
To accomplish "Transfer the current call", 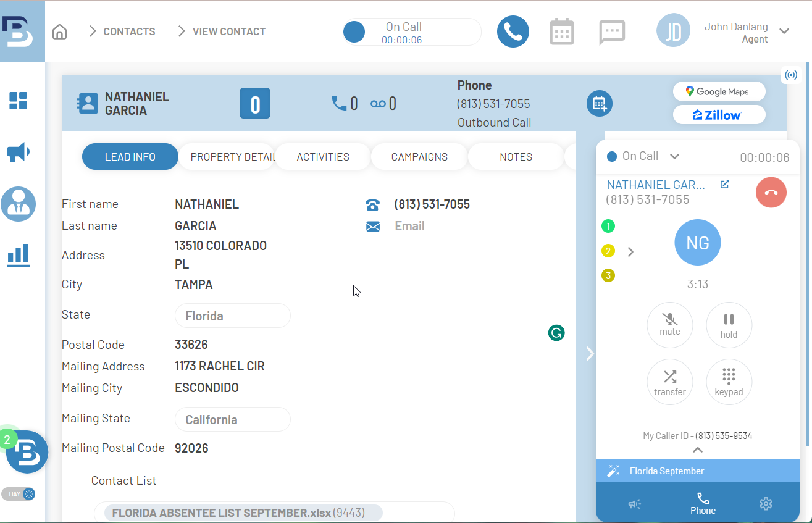I will tap(670, 382).
